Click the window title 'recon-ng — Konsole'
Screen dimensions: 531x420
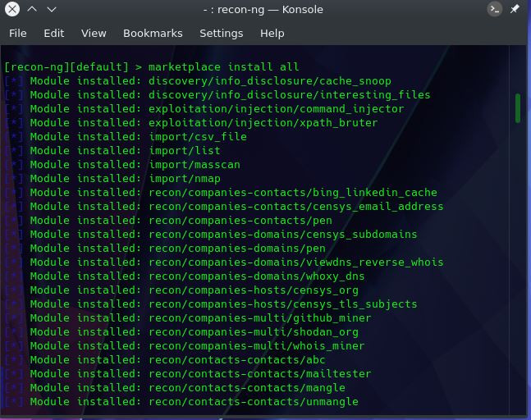270,10
